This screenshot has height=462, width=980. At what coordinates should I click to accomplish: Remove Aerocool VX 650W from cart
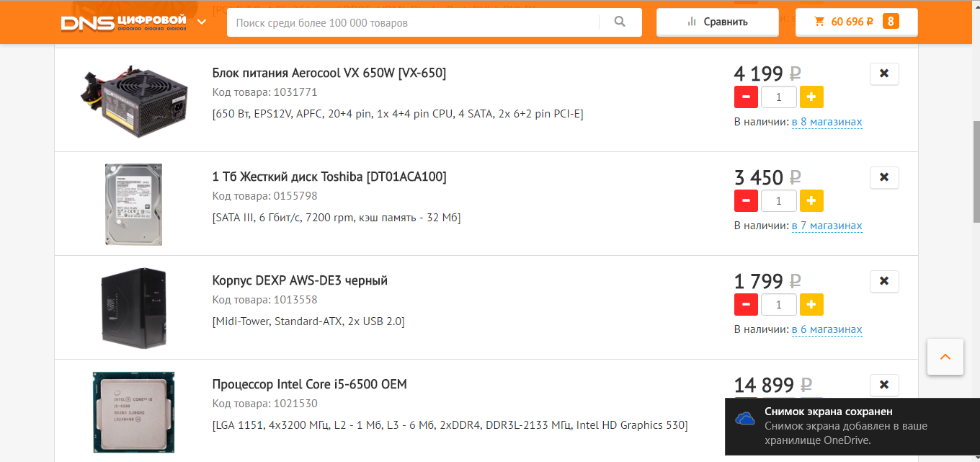click(x=884, y=74)
